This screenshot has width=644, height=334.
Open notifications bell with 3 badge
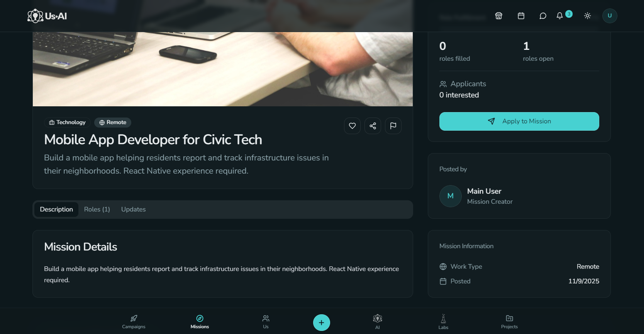click(x=560, y=16)
